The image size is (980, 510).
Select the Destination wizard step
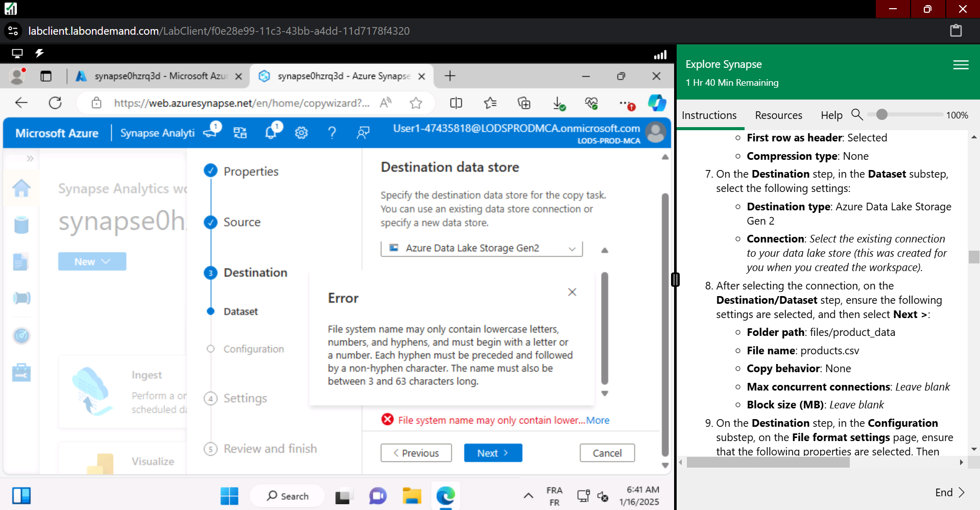tap(255, 273)
